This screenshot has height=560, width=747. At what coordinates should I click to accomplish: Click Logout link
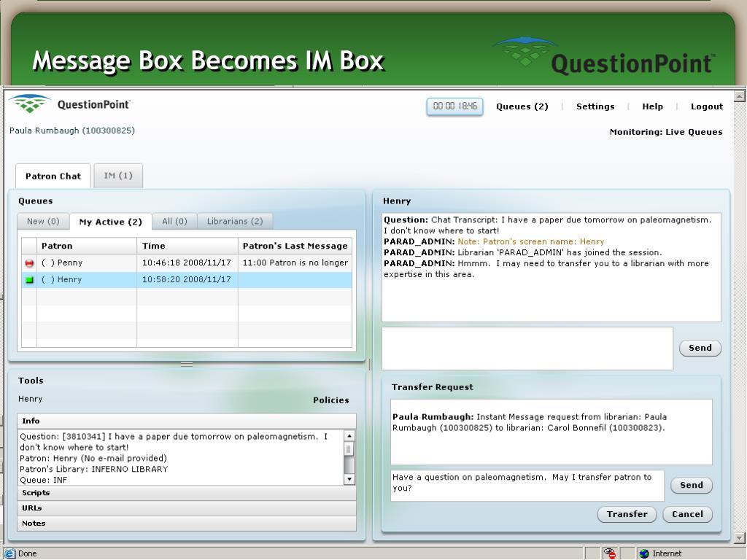tap(706, 106)
